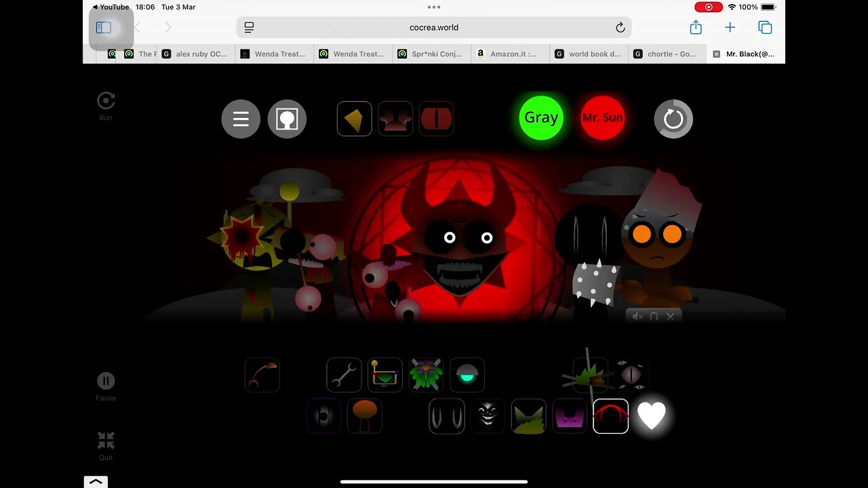
Task: Select the yellow diamond bonus icon
Action: coord(354,119)
